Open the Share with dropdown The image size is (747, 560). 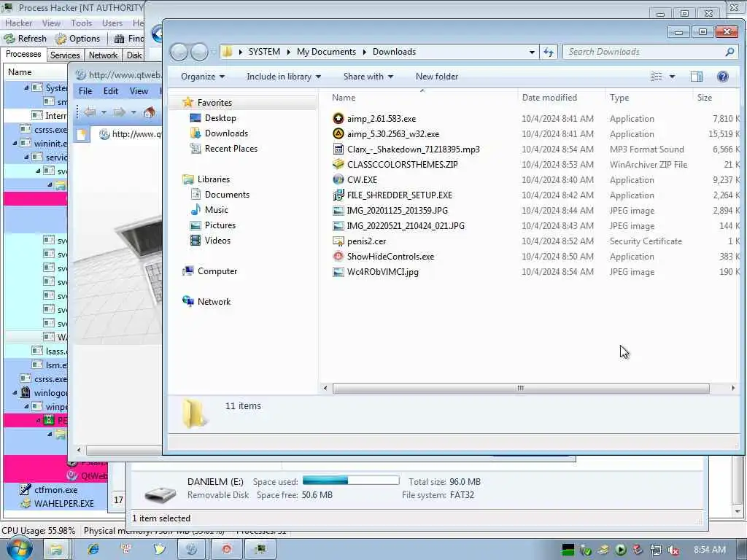[x=368, y=76]
